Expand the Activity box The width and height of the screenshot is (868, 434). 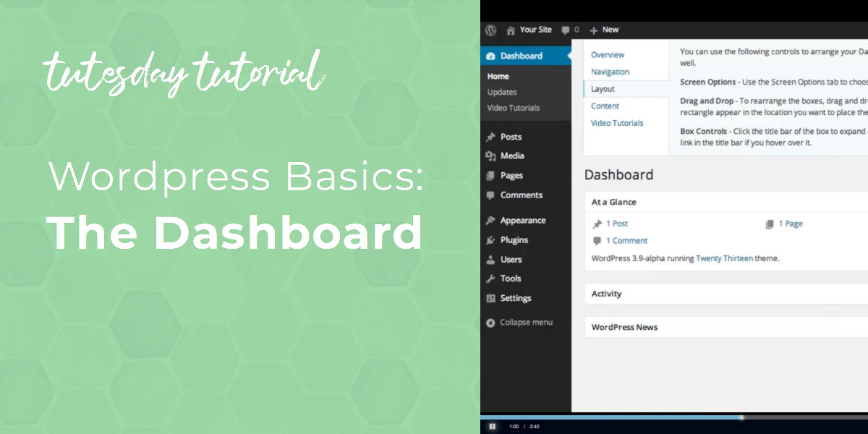point(726,294)
